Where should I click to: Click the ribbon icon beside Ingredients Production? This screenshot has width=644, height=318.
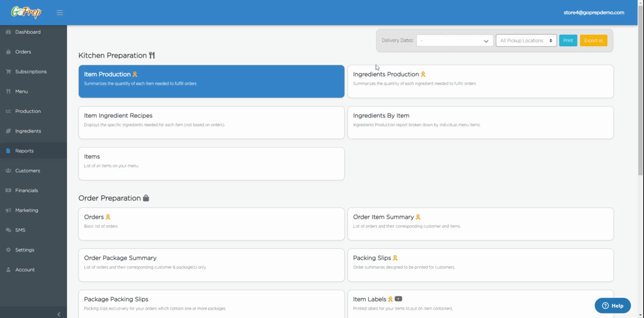pyautogui.click(x=423, y=75)
